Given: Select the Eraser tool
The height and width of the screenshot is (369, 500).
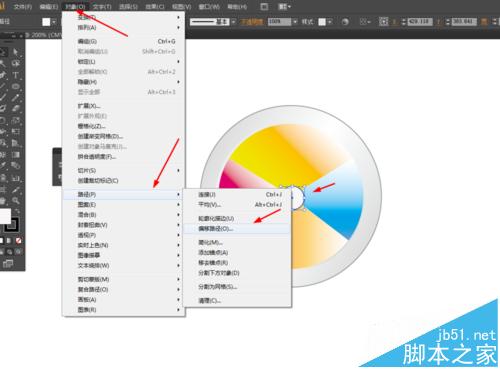Looking at the screenshot, I should tap(16, 109).
